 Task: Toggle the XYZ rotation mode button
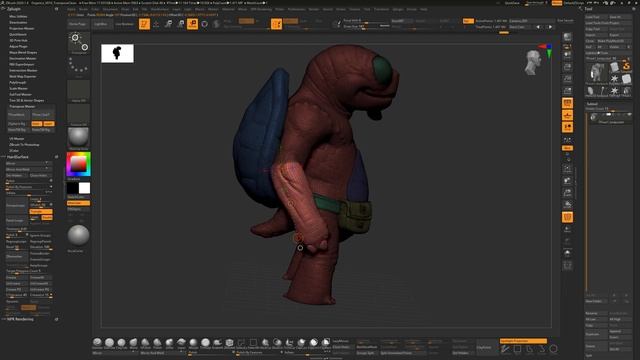[567, 148]
